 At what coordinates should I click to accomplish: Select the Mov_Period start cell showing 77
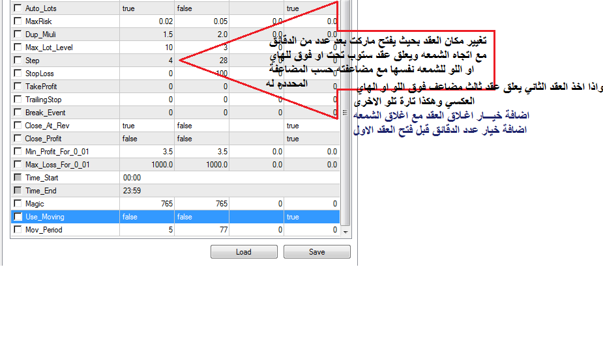tap(202, 230)
